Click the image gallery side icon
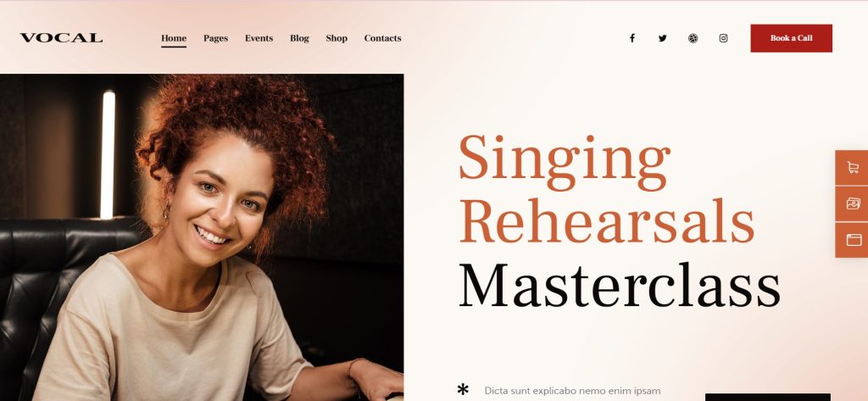 (853, 203)
